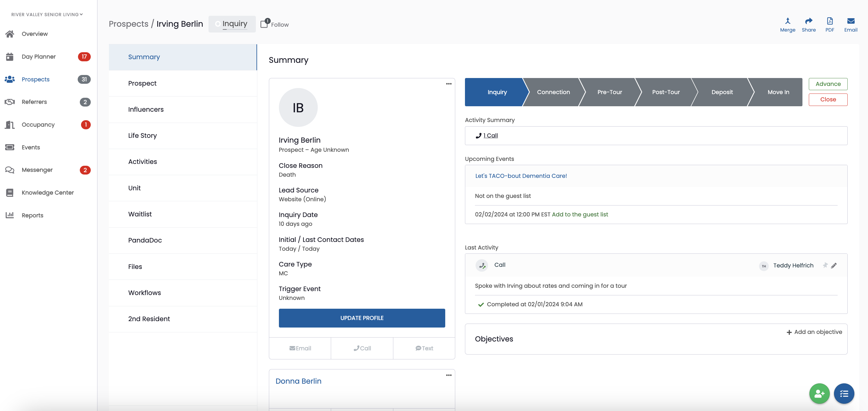Click the Text button under the profile
Screen dimensions: 868x411
[424, 348]
